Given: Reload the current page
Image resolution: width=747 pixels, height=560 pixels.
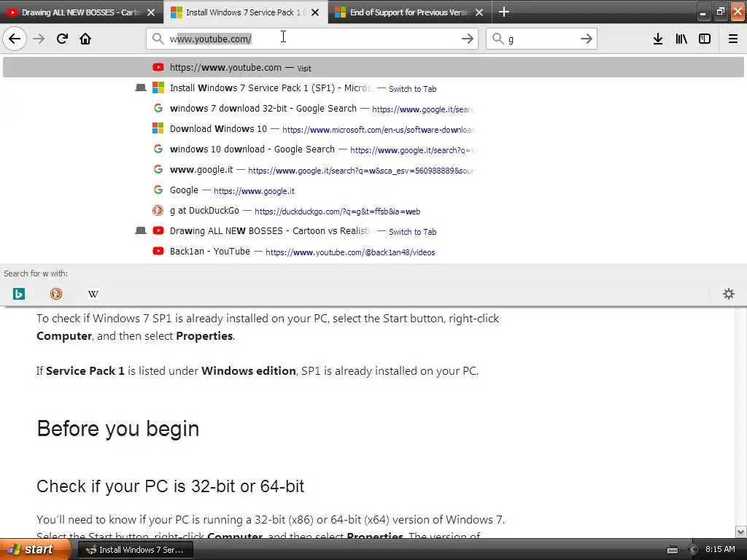Looking at the screenshot, I should (62, 39).
